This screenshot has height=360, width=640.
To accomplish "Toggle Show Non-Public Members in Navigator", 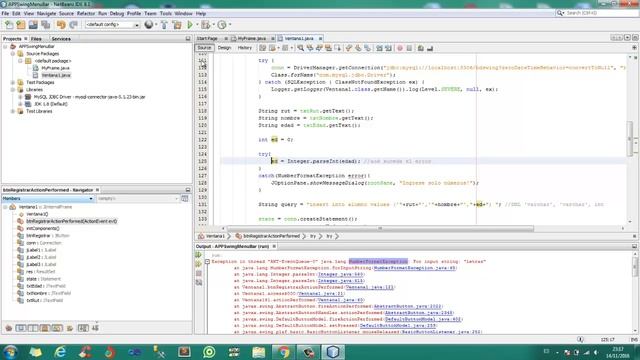I will pyautogui.click(x=45, y=328).
